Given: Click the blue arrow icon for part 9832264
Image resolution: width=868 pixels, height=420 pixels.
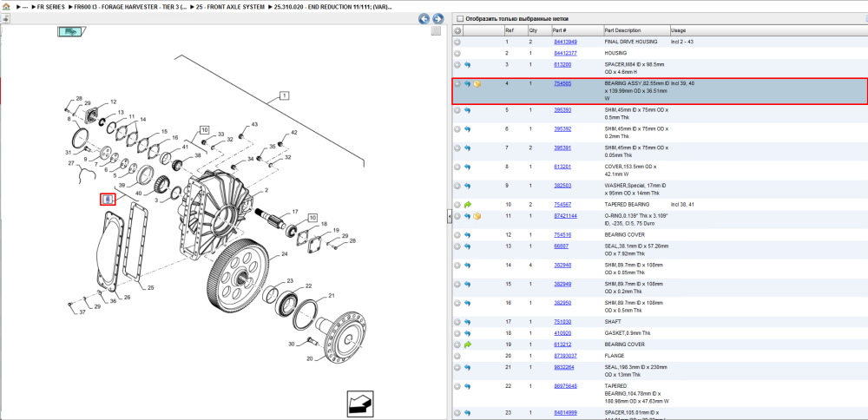Looking at the screenshot, I should coord(467,367).
